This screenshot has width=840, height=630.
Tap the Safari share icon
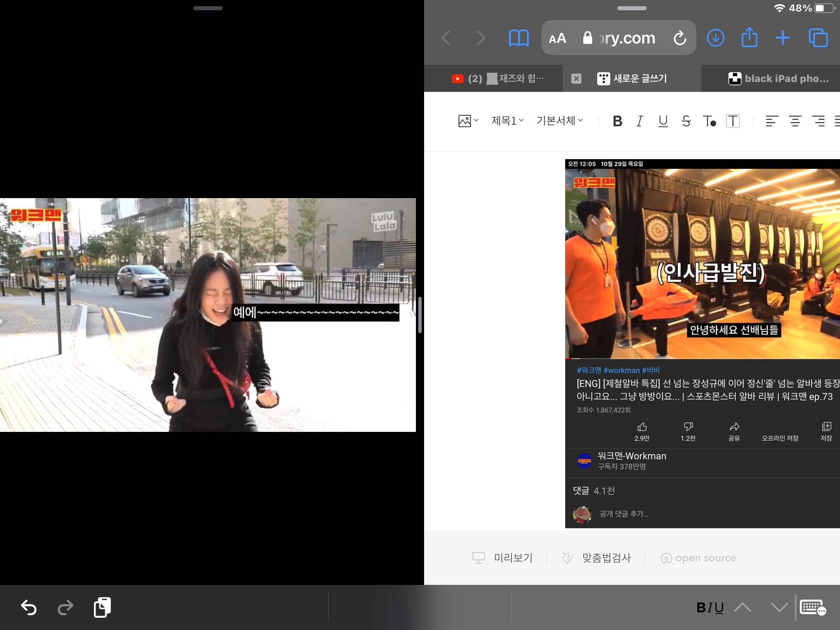[749, 38]
